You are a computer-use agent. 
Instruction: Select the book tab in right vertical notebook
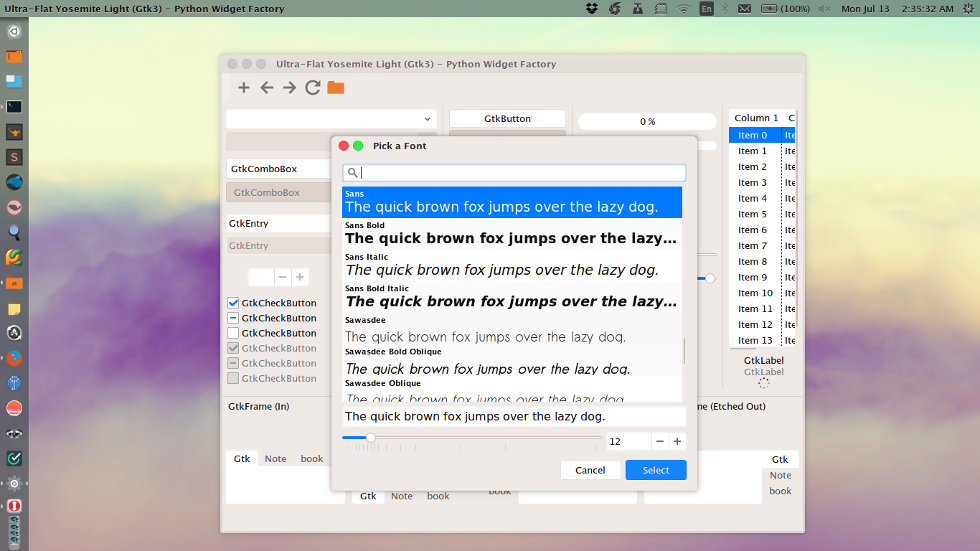tap(780, 491)
